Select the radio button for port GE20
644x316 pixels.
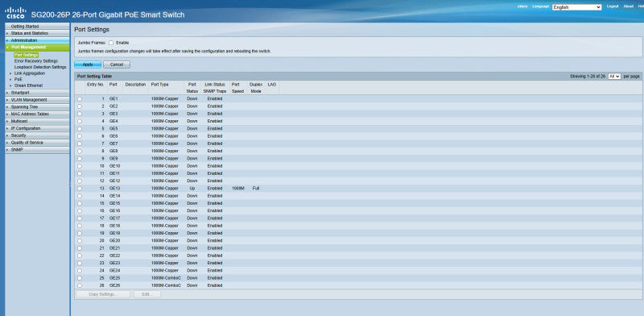click(x=79, y=240)
